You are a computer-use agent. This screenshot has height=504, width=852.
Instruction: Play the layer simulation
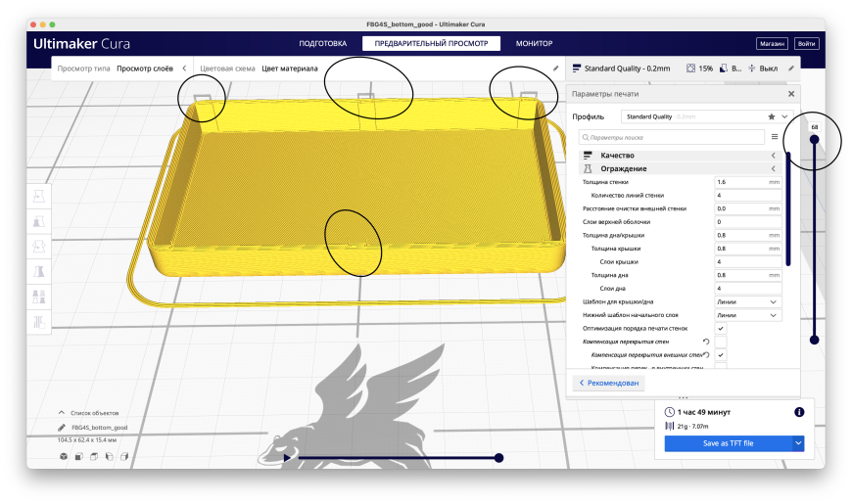click(x=286, y=458)
